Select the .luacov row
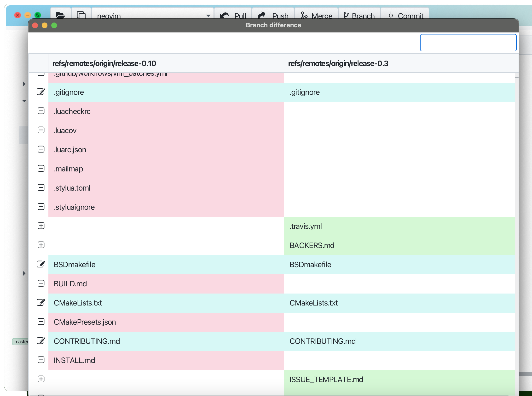This screenshot has height=396, width=532. [x=166, y=131]
